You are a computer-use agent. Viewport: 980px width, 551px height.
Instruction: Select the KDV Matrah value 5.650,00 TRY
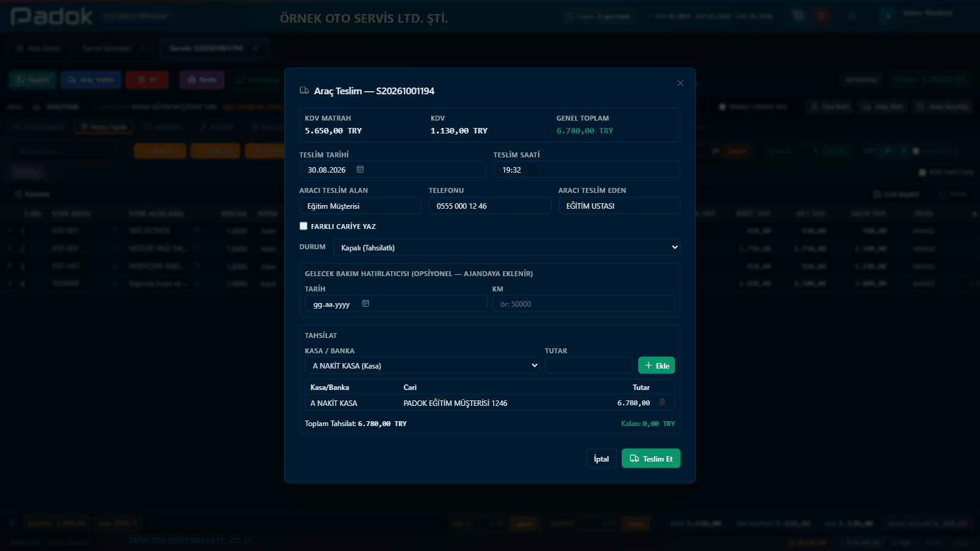(x=333, y=131)
